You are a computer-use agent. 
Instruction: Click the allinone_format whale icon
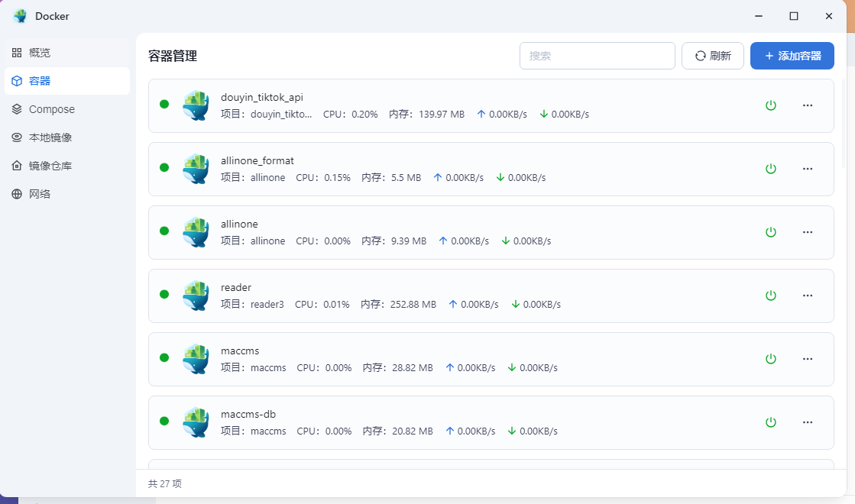click(196, 169)
